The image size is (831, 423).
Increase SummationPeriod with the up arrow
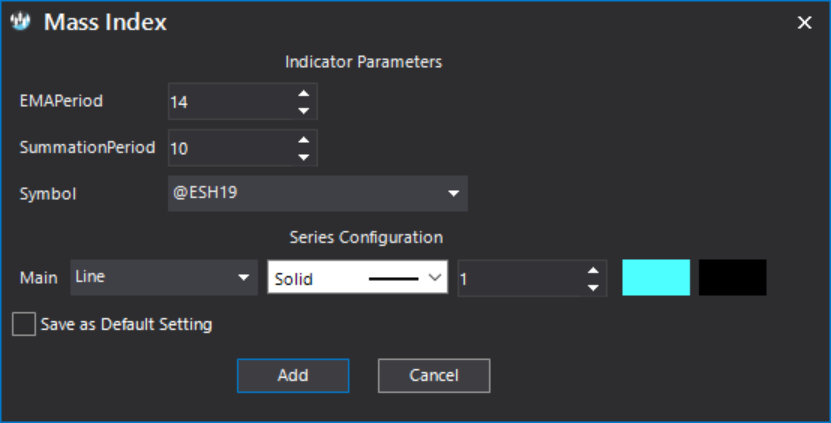pos(304,140)
